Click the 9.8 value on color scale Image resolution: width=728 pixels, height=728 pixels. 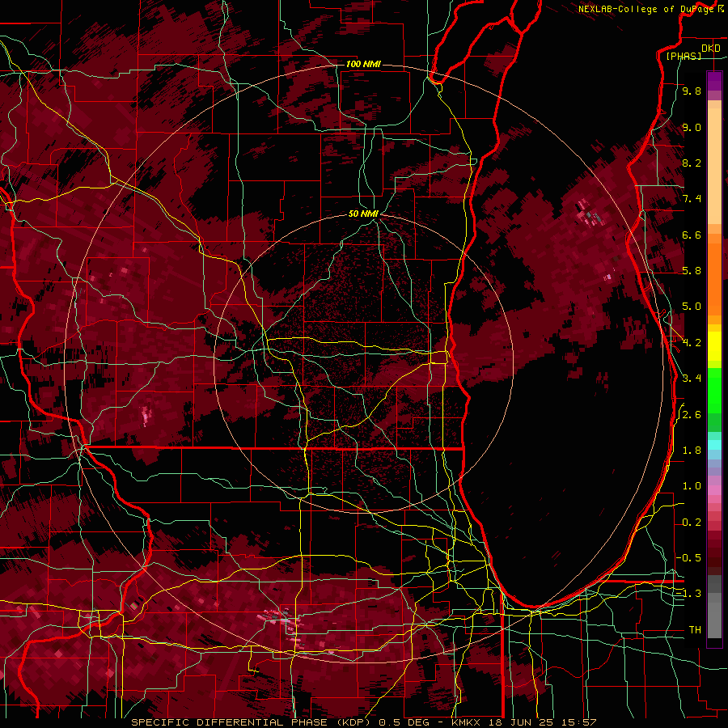tap(692, 91)
